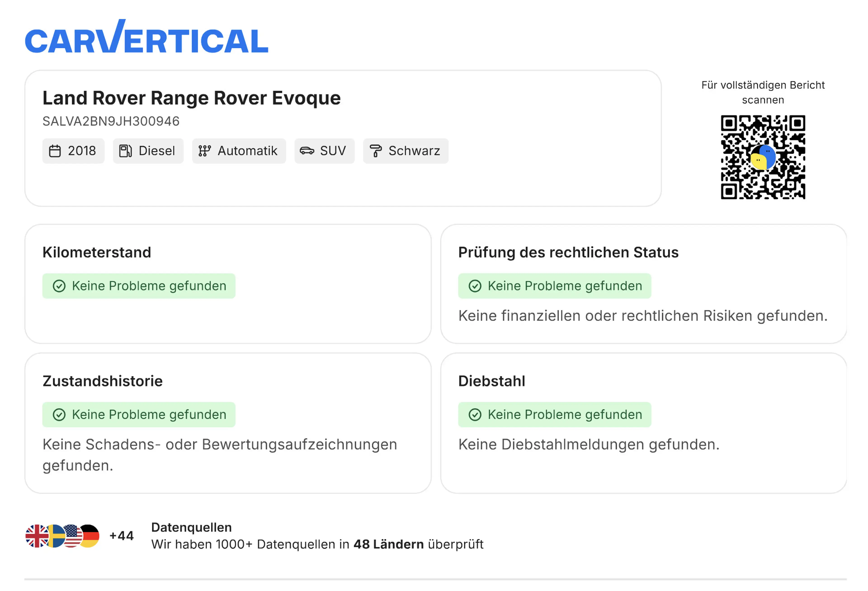Image resolution: width=868 pixels, height=591 pixels.
Task: Click the car icon beside SUV
Action: coord(307,151)
